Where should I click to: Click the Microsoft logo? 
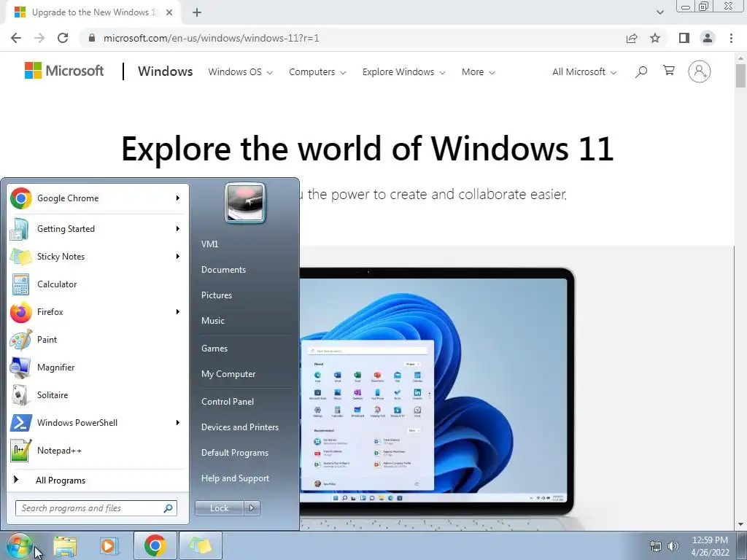click(x=64, y=71)
